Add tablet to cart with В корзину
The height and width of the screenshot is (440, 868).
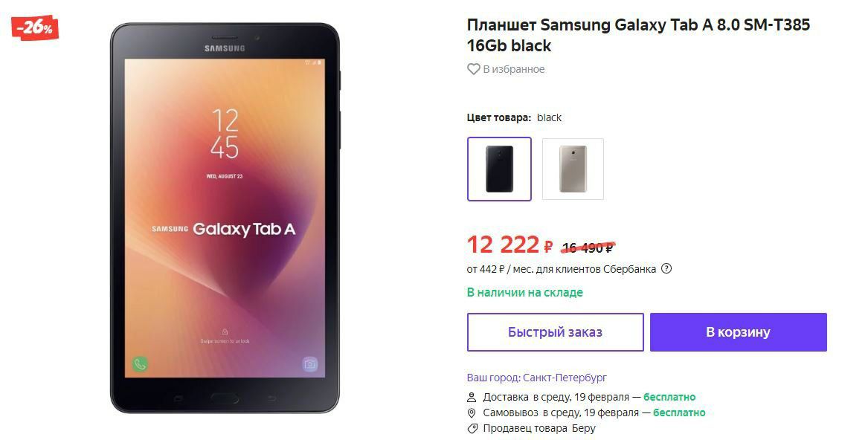[x=739, y=332]
